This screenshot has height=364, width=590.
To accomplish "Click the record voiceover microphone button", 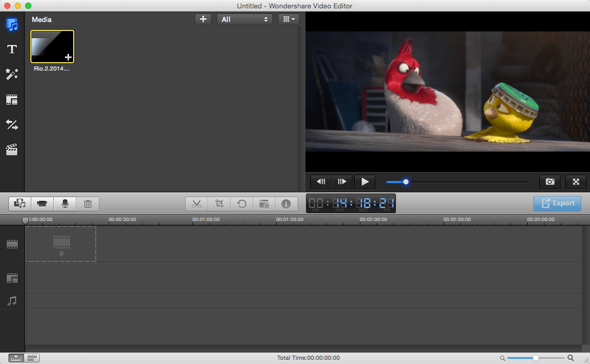I will [65, 203].
